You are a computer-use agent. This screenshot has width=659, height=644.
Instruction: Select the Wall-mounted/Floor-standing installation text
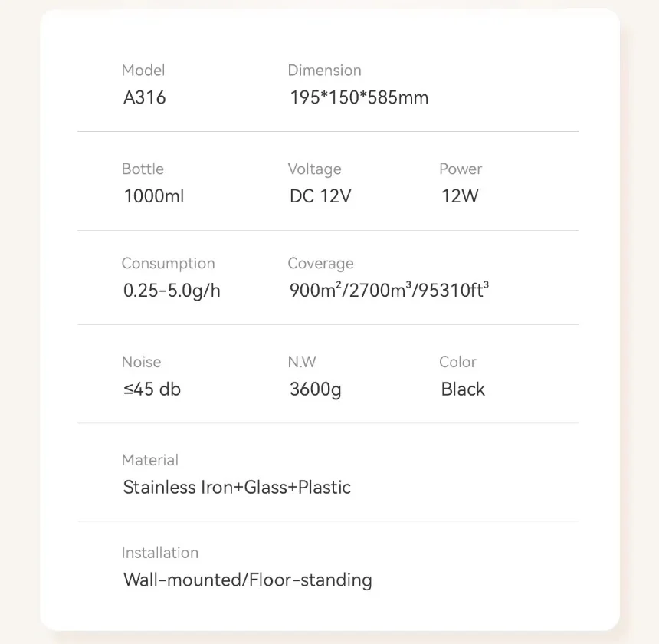(x=248, y=580)
